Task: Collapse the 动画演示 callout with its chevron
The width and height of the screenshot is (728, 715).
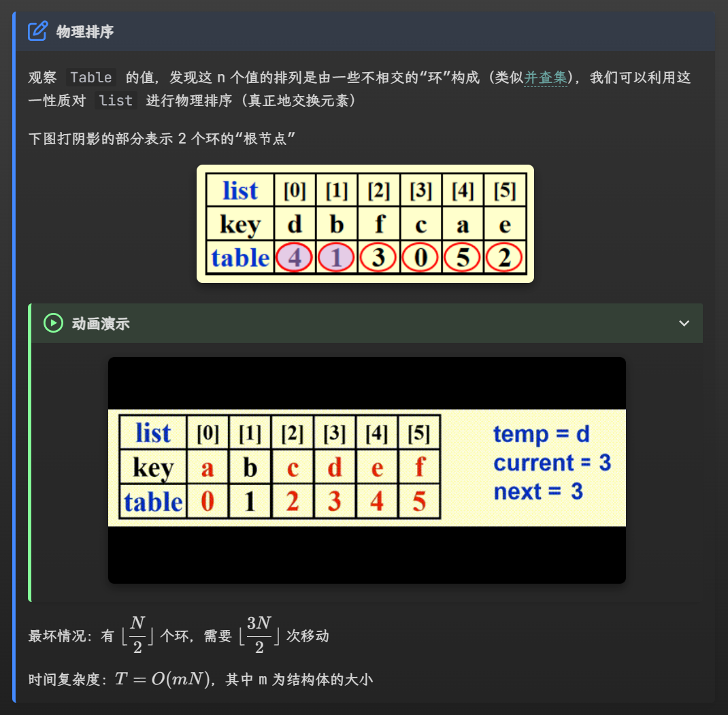Action: point(684,323)
